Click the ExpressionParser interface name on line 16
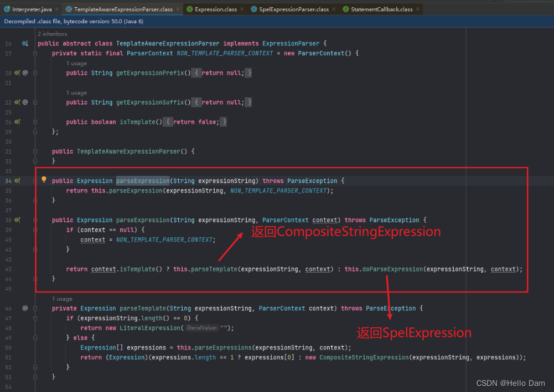554x392 pixels. [x=291, y=44]
